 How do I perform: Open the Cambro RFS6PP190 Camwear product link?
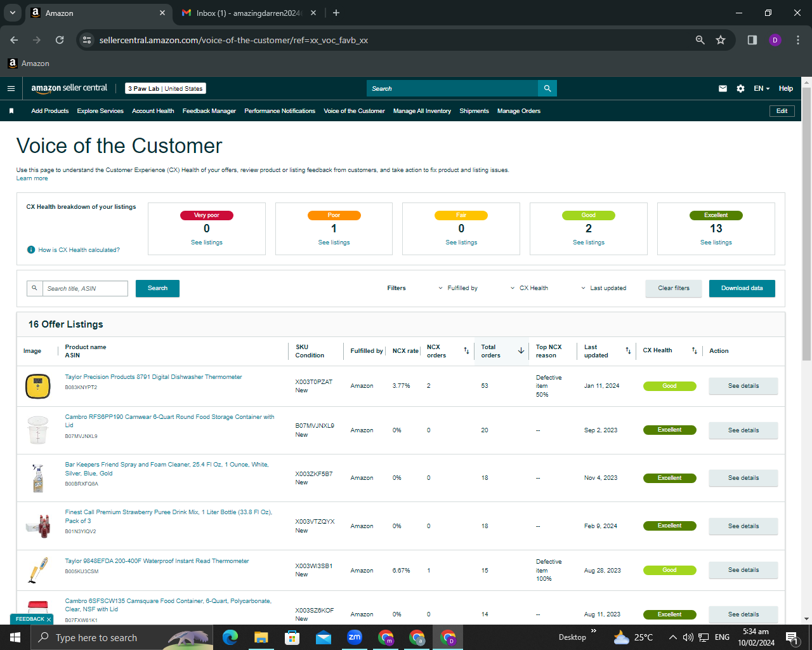[169, 421]
